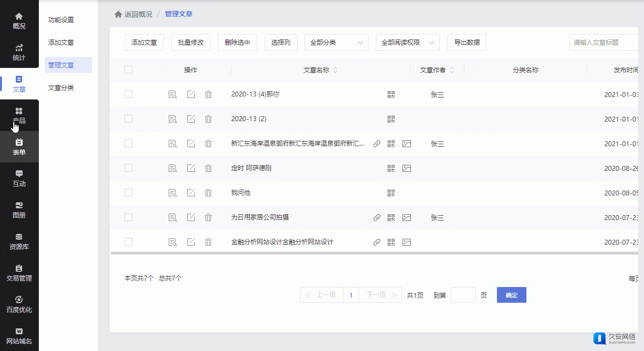
Task: Check the 新汇东海岸温泉御府 row
Action: [x=128, y=143]
